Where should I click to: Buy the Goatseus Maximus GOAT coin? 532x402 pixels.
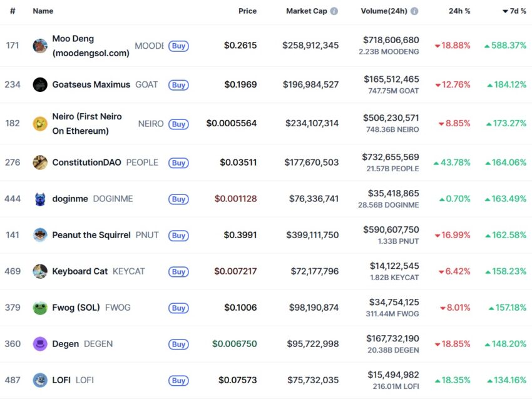(x=178, y=85)
